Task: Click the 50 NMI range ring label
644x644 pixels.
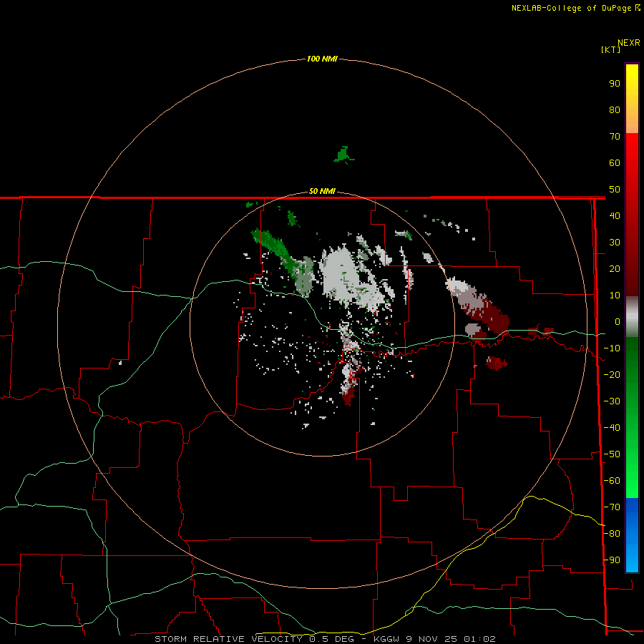Action: [x=322, y=191]
